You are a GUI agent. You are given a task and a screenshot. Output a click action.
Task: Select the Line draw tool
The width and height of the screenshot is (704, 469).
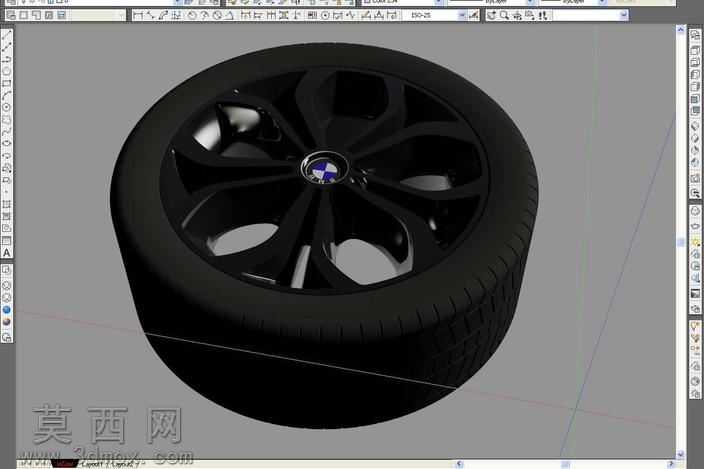(x=7, y=36)
